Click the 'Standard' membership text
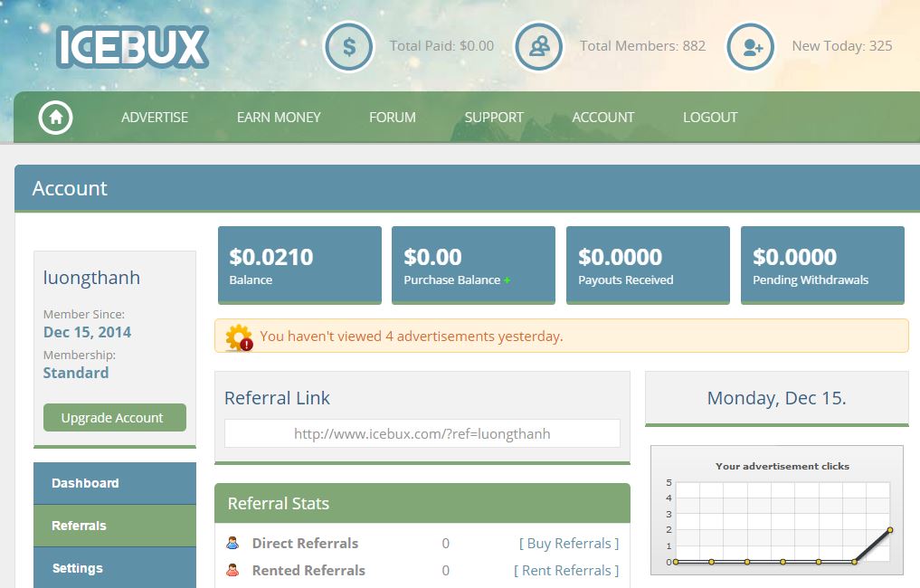The width and height of the screenshot is (920, 588). coord(76,373)
